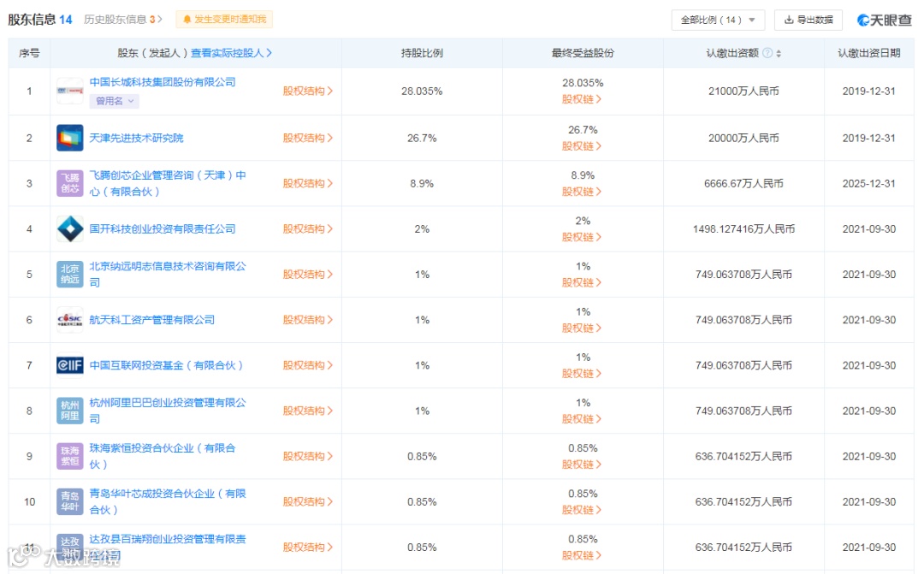Open 股权结构 for 青岛华叶芯成
The image size is (924, 574).
pos(308,501)
